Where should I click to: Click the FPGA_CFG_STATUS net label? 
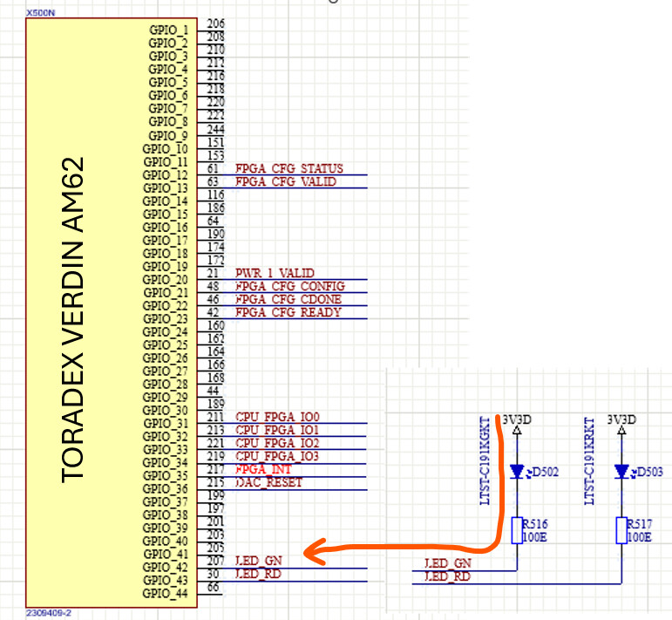(288, 168)
